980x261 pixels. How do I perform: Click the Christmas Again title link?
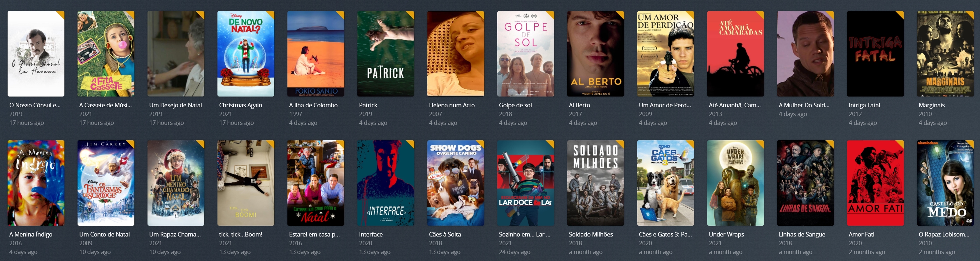click(240, 105)
